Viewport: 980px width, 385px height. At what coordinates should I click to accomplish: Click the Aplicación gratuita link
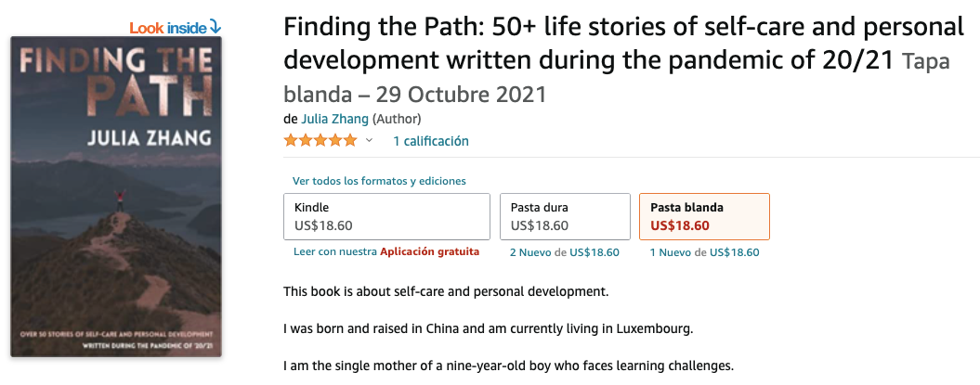(x=429, y=251)
